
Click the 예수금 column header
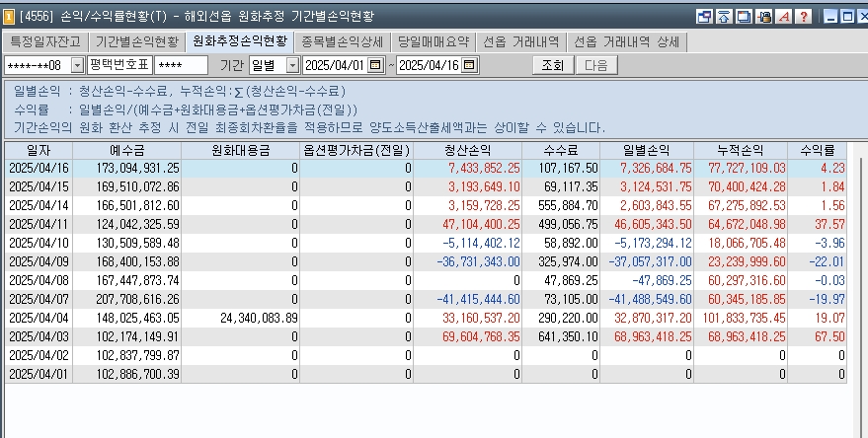pos(126,150)
